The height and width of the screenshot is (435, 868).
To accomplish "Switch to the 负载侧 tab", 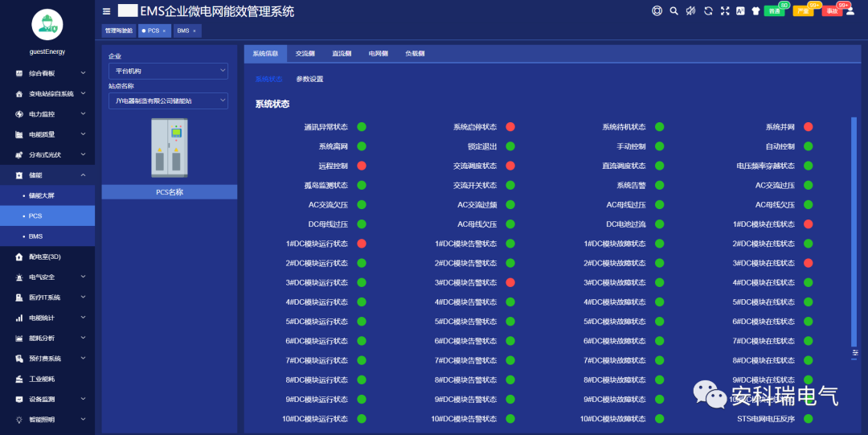I will click(x=415, y=54).
